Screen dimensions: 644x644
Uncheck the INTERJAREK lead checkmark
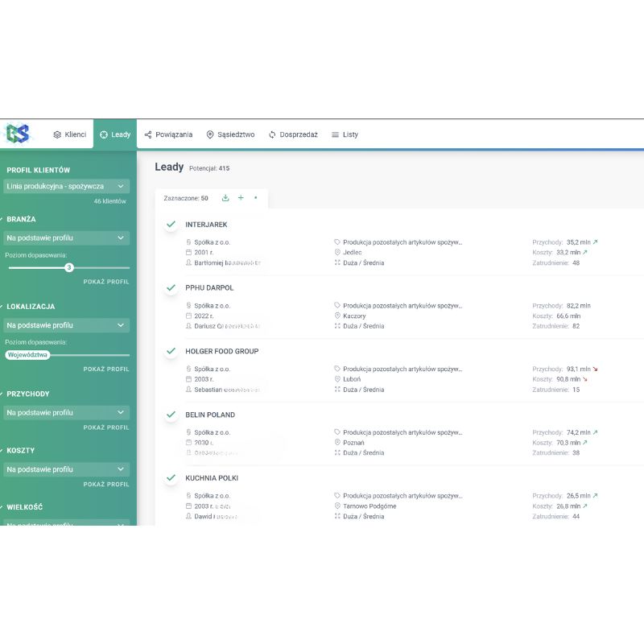coord(171,224)
